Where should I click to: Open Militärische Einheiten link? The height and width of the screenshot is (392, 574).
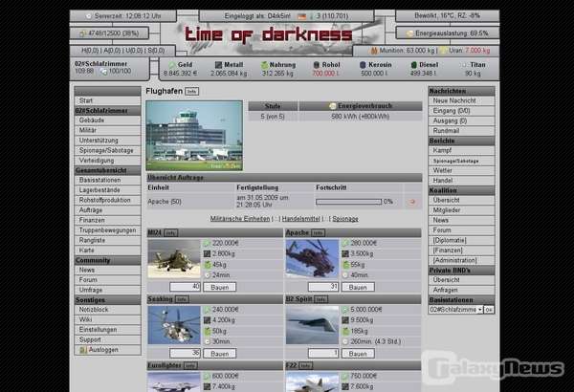coord(240,219)
